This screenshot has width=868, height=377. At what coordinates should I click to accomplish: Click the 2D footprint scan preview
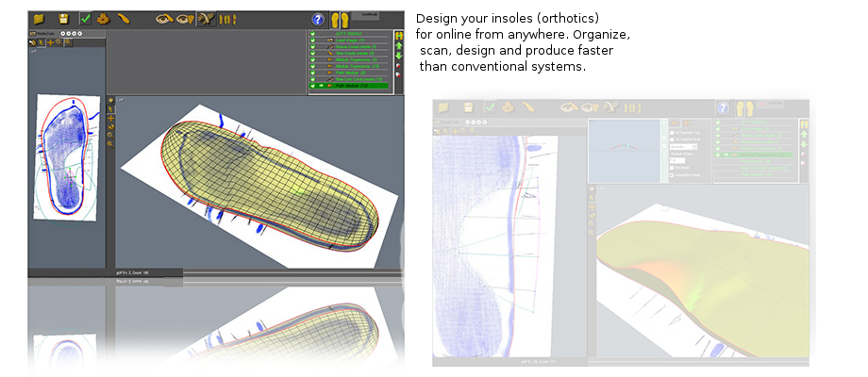point(66,156)
